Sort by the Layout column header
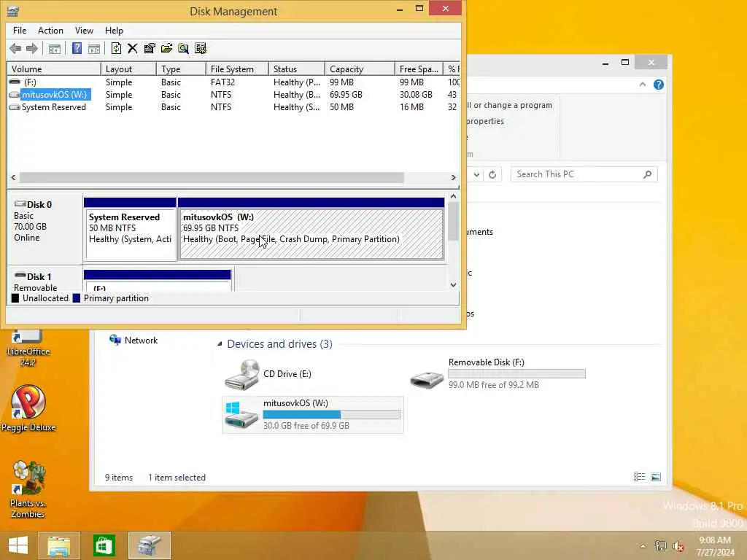 (128, 69)
